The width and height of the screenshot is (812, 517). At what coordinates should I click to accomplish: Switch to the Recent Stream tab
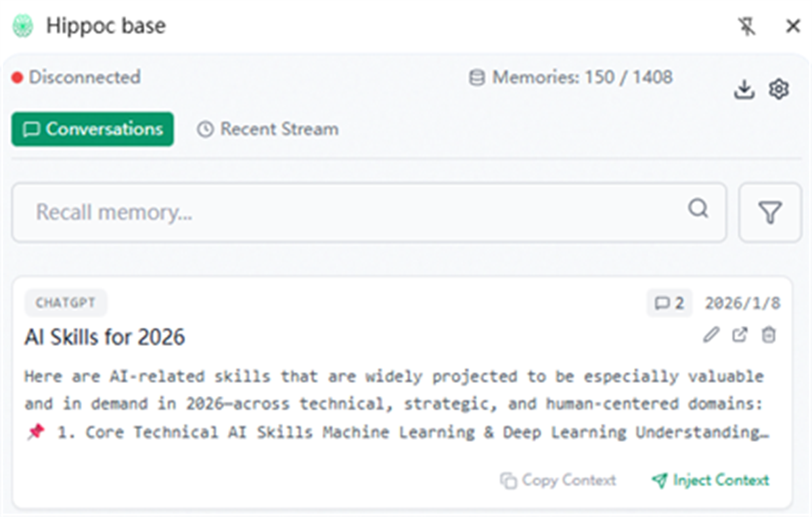tap(267, 129)
